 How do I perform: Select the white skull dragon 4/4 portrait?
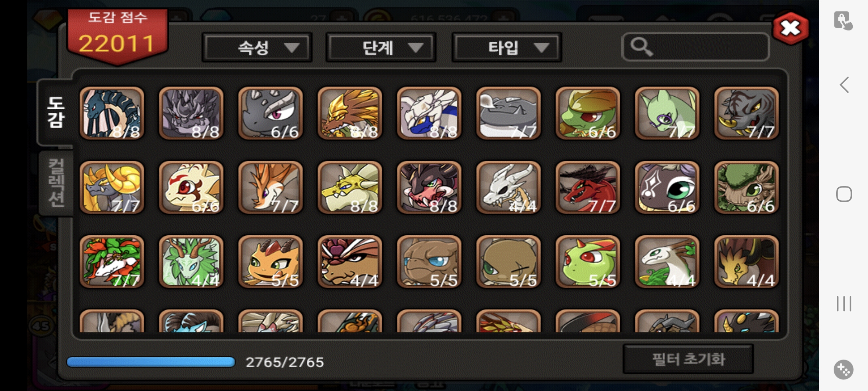click(509, 187)
